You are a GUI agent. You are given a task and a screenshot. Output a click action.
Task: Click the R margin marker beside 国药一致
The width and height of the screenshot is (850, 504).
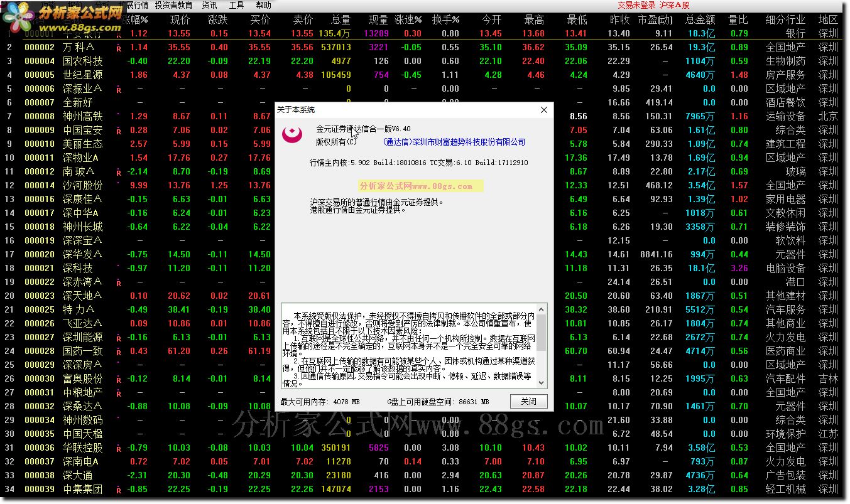[118, 351]
